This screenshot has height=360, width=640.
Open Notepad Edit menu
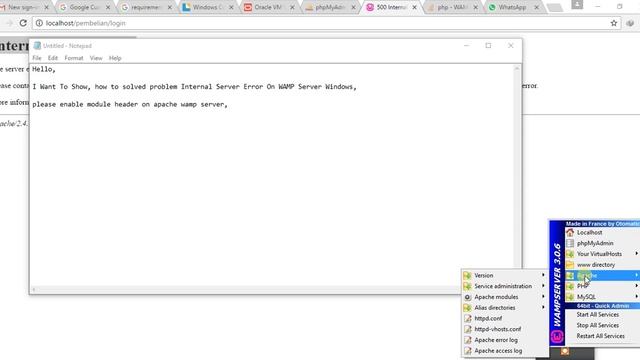pyautogui.click(x=53, y=58)
